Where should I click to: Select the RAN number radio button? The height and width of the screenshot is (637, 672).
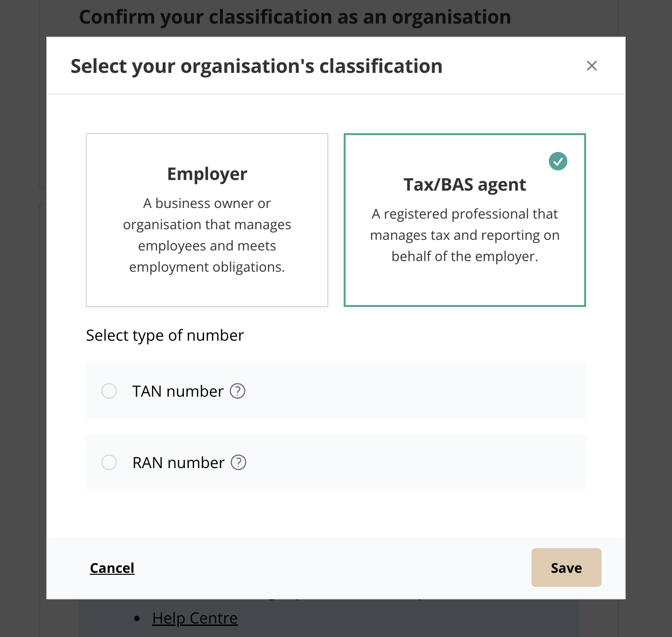click(x=109, y=462)
